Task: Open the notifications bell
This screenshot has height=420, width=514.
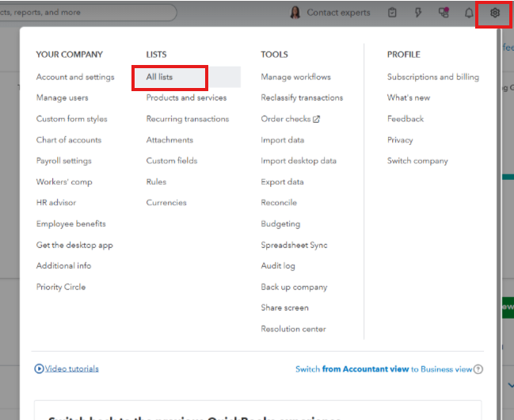Action: pyautogui.click(x=469, y=13)
